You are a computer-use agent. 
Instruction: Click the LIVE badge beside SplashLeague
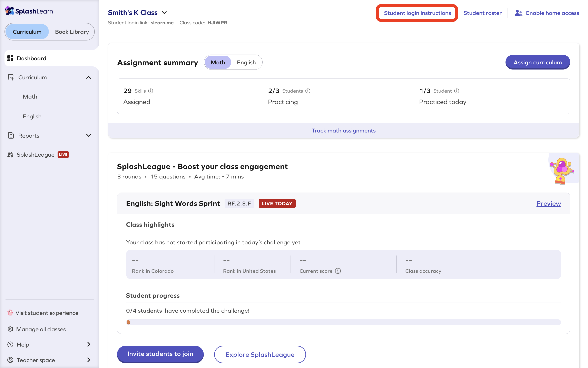pyautogui.click(x=63, y=155)
